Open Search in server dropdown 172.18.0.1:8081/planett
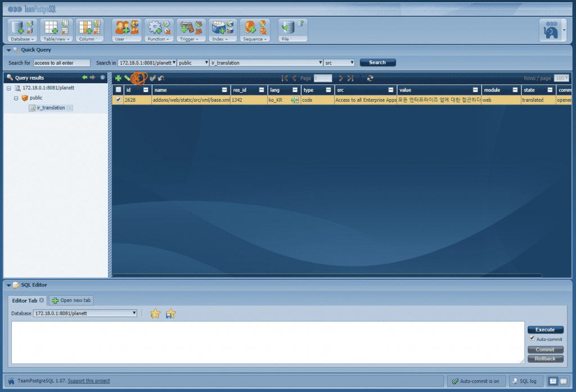The width and height of the screenshot is (576, 392). point(147,63)
